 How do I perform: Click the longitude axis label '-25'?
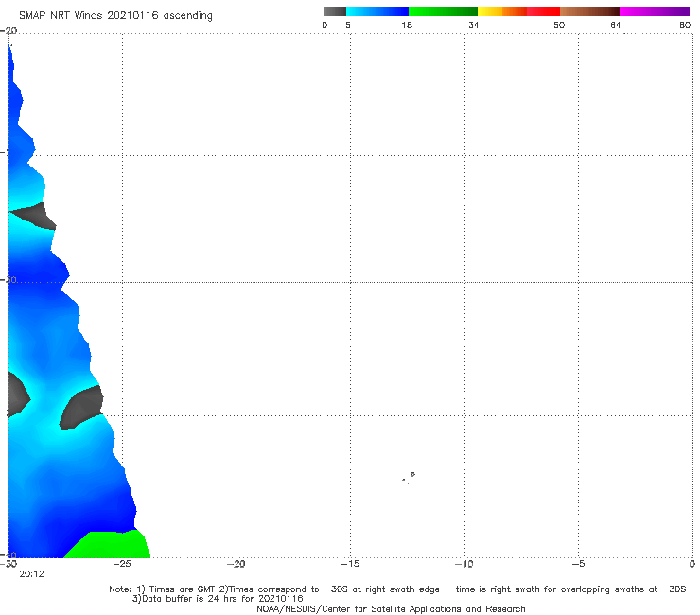(122, 564)
